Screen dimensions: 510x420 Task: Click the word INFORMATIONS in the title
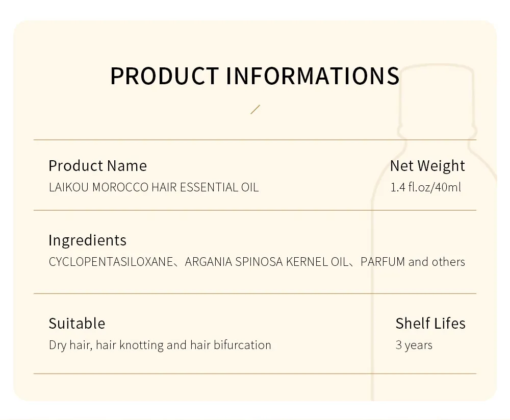pos(312,76)
